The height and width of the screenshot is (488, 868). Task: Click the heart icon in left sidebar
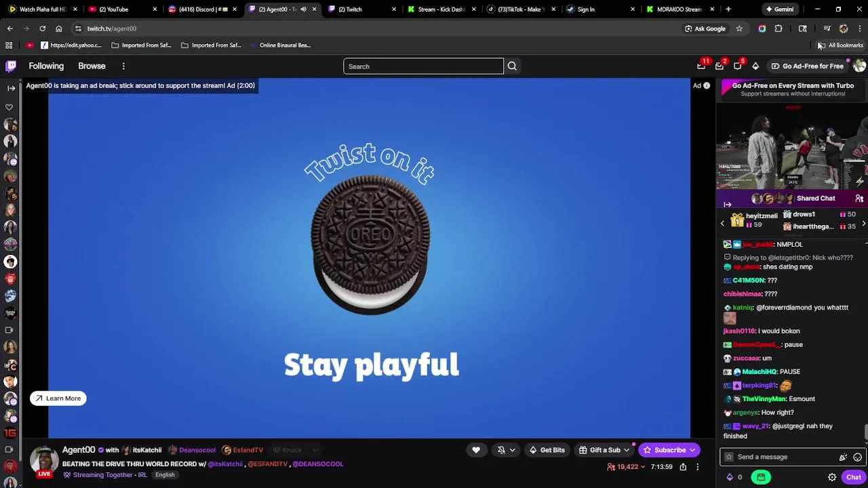point(9,107)
